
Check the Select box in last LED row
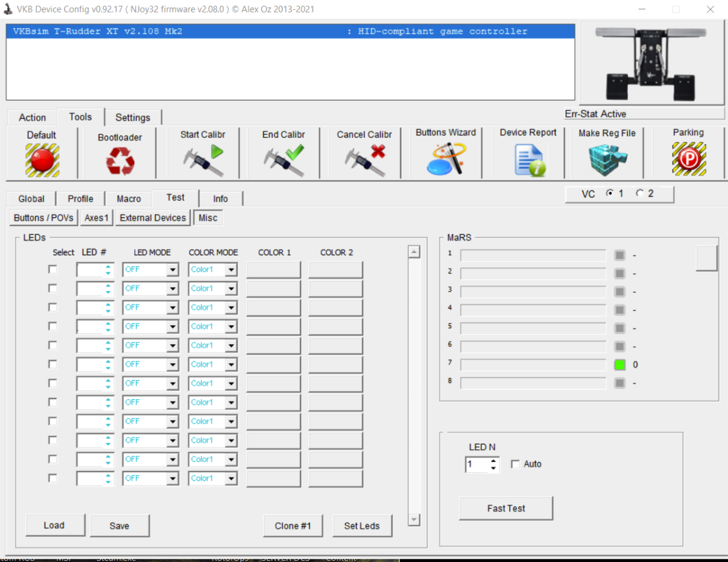coord(52,478)
